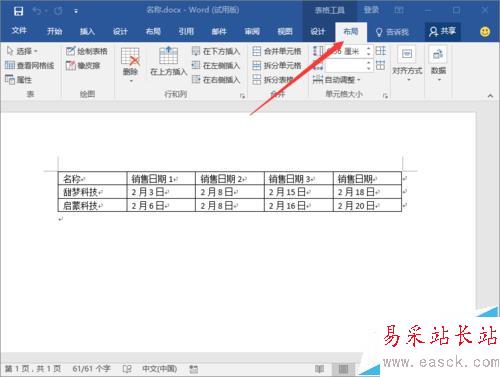The width and height of the screenshot is (500, 377).
Task: Switch to the 插入 ribbon tab
Action: [87, 31]
